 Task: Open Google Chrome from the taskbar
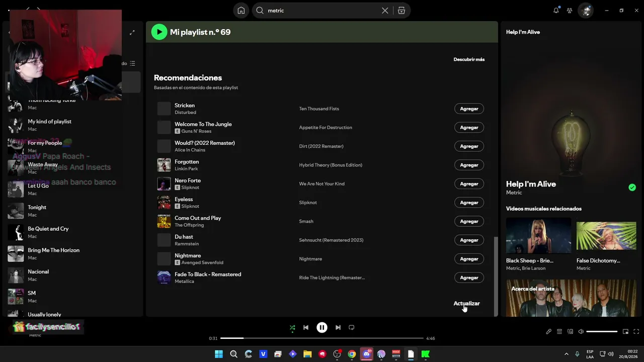(x=352, y=354)
